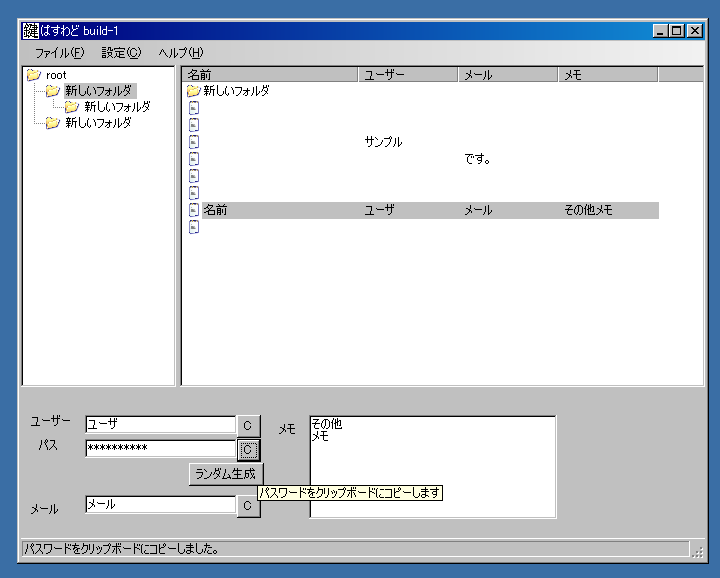Open the 新しいフォルダ folder in the list pane
The height and width of the screenshot is (578, 720).
235,91
